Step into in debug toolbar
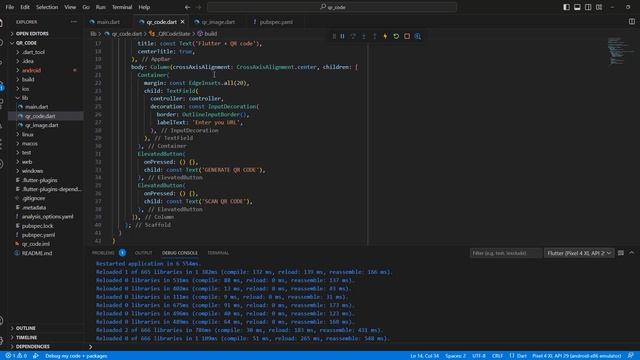The width and height of the screenshot is (640, 360). [364, 36]
